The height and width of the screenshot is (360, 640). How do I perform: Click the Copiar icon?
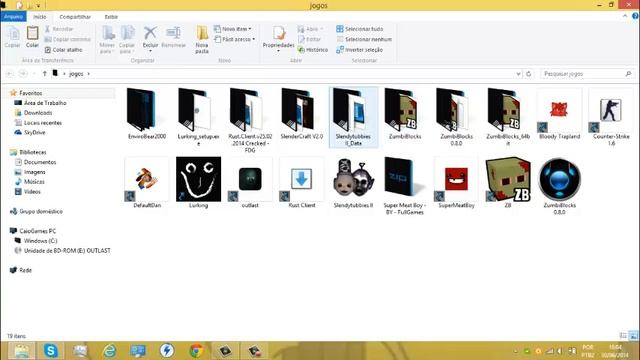[x=13, y=37]
